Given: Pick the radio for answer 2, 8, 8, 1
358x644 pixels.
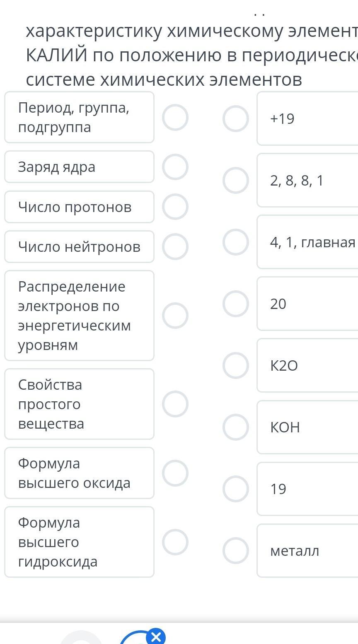Looking at the screenshot, I should coord(235,180).
